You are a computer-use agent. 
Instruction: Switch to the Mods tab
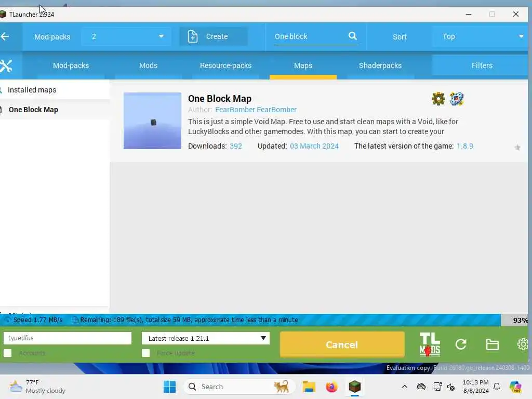pyautogui.click(x=148, y=65)
